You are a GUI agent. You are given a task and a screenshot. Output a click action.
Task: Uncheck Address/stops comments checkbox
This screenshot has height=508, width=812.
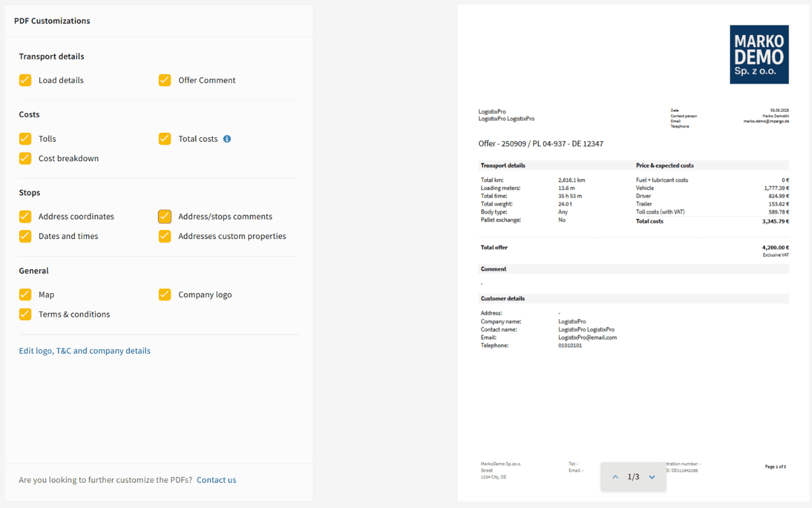pos(165,217)
